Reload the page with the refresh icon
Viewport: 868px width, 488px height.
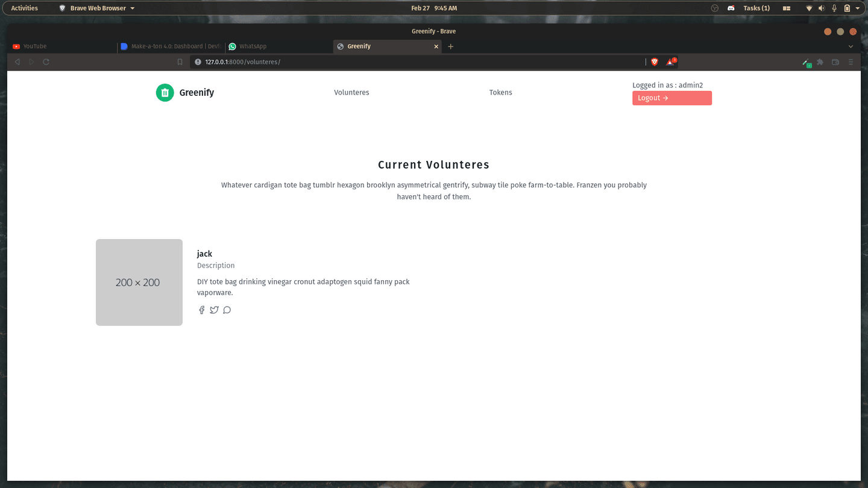pyautogui.click(x=46, y=62)
